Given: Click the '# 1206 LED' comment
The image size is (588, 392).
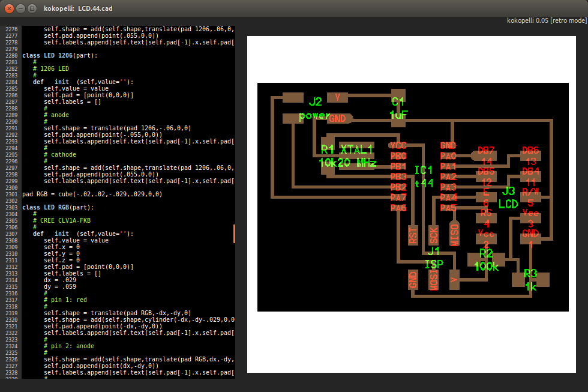Looking at the screenshot, I should pos(50,68).
